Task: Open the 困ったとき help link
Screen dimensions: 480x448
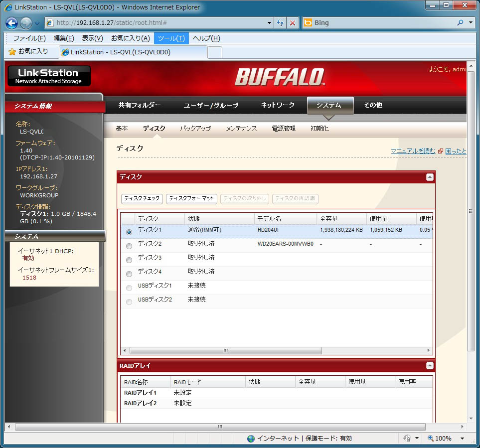Action: pyautogui.click(x=456, y=151)
